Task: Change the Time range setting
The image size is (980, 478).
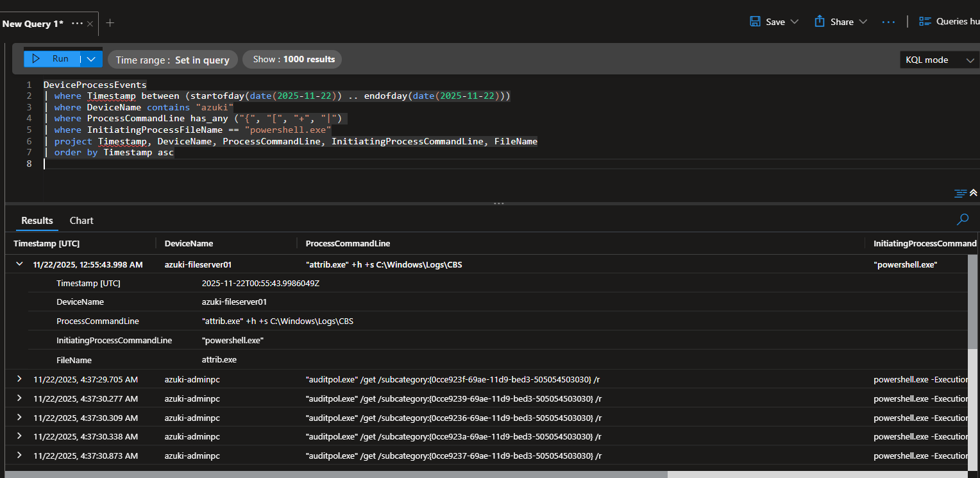Action: (x=173, y=60)
